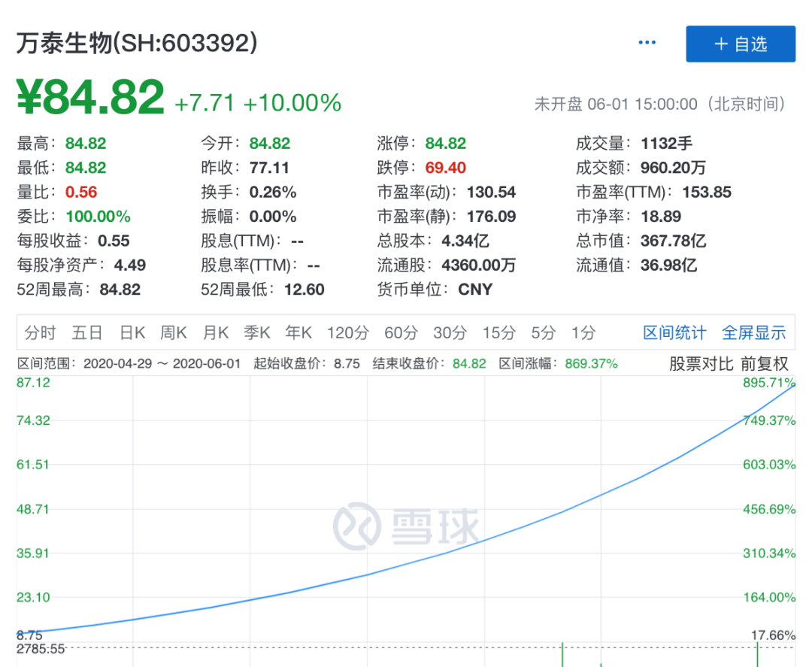Switch to 周K weekly chart

tap(174, 332)
